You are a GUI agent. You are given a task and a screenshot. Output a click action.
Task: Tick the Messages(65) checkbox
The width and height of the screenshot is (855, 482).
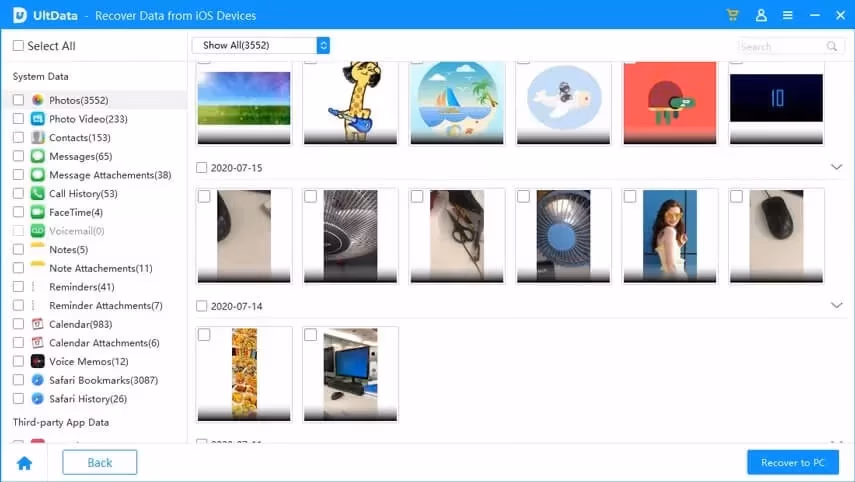coord(18,157)
